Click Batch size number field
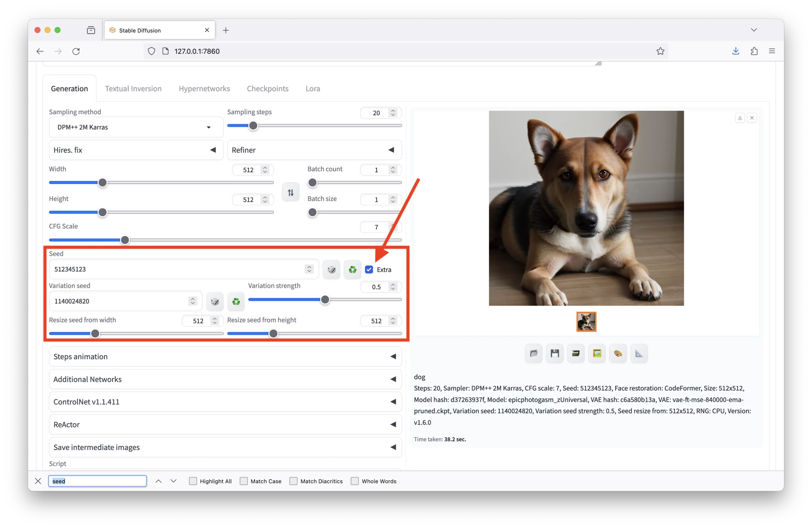 pyautogui.click(x=381, y=199)
